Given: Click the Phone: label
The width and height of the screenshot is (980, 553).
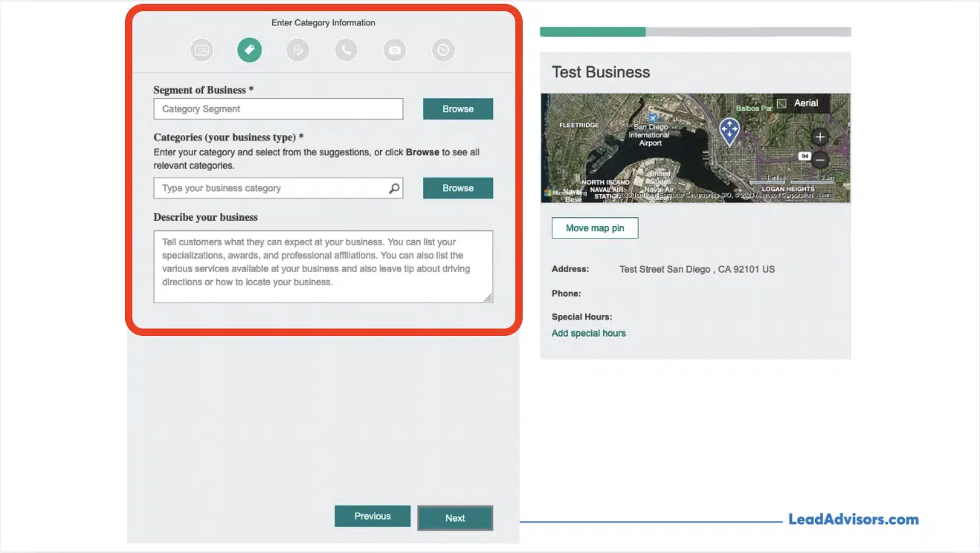Looking at the screenshot, I should coord(567,294).
